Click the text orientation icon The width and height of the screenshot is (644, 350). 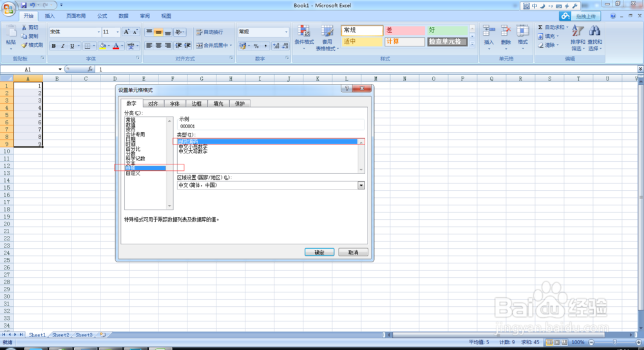coord(178,32)
